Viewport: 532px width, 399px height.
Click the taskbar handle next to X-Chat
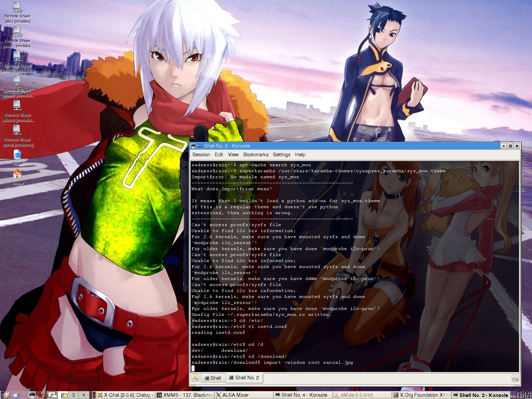pyautogui.click(x=94, y=395)
